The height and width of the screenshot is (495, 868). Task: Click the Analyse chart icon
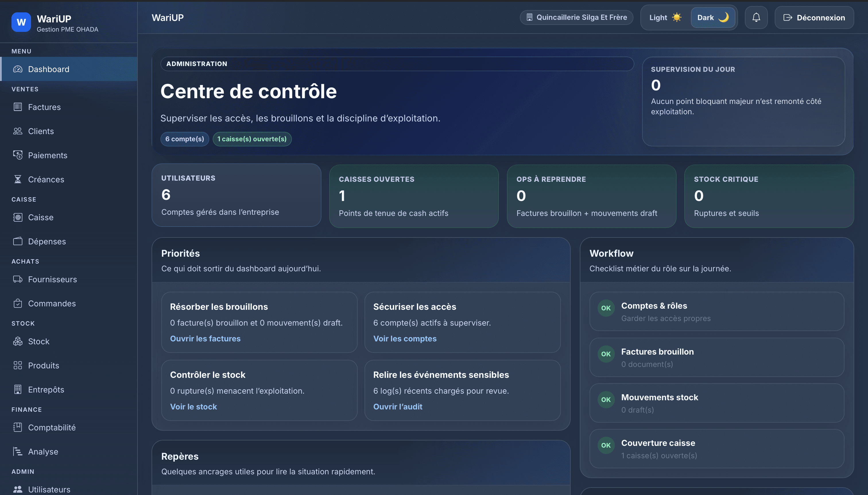[x=18, y=451]
